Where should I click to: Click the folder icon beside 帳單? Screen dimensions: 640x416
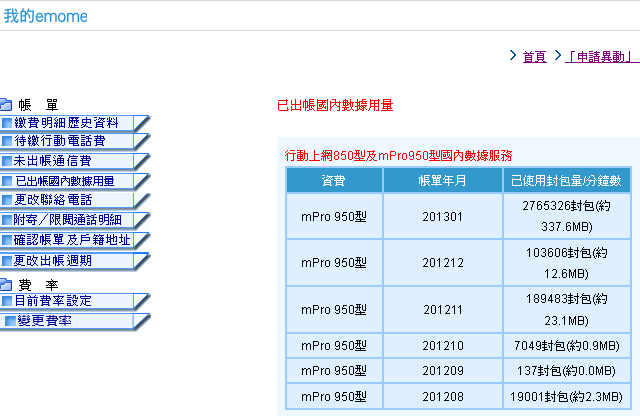6,105
